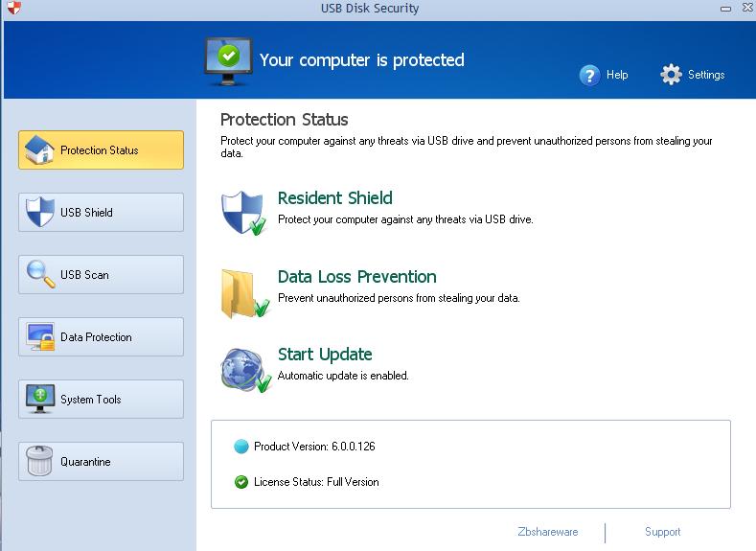Click the monitor icon beside System Tools
Viewport: 756px width, 551px height.
tap(40, 399)
